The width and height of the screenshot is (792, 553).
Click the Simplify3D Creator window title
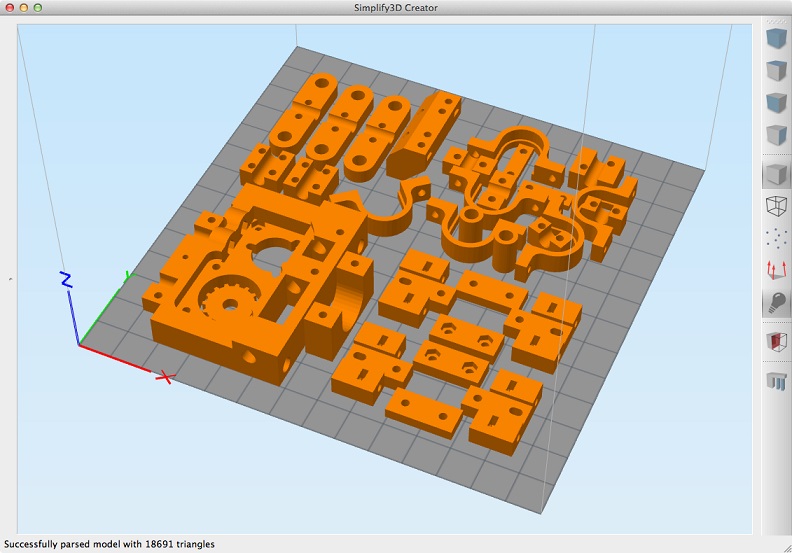point(395,8)
